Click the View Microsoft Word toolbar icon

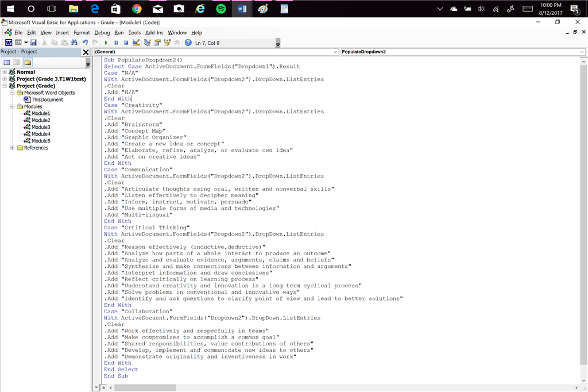[x=8, y=43]
